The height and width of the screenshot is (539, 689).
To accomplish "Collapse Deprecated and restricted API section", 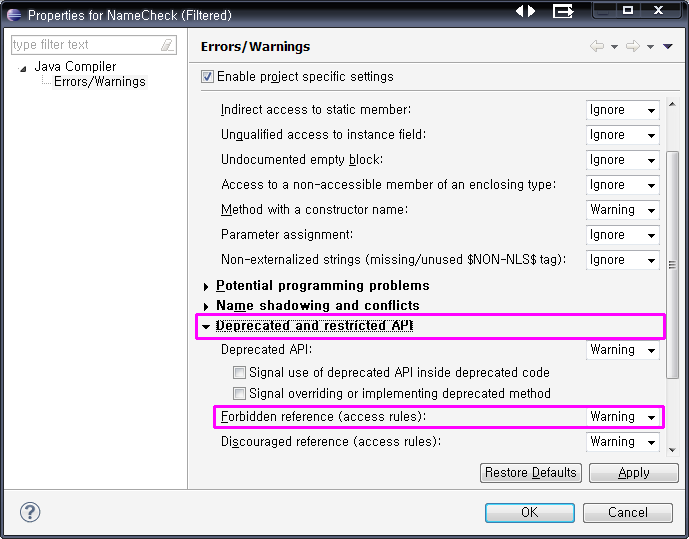I will [x=206, y=326].
